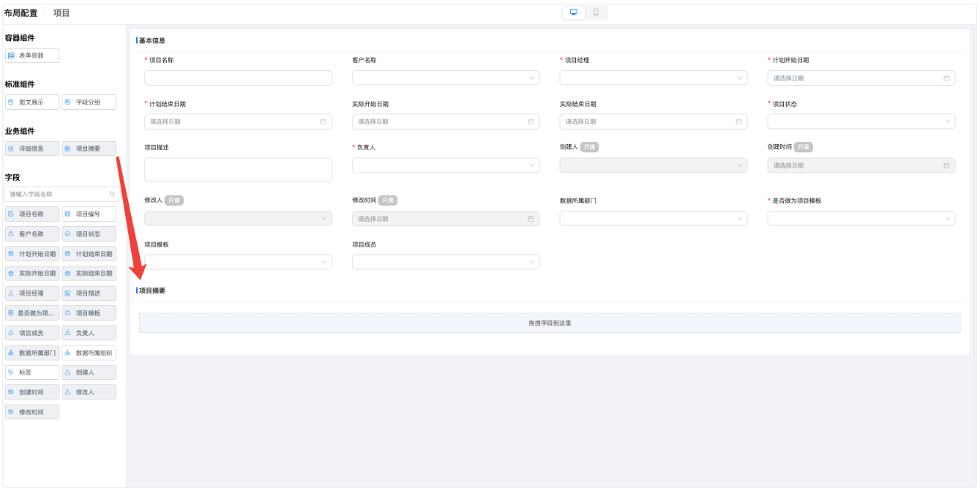Pick the 项目编号 field chip
The width and height of the screenshot is (980, 491).
pyautogui.click(x=89, y=214)
